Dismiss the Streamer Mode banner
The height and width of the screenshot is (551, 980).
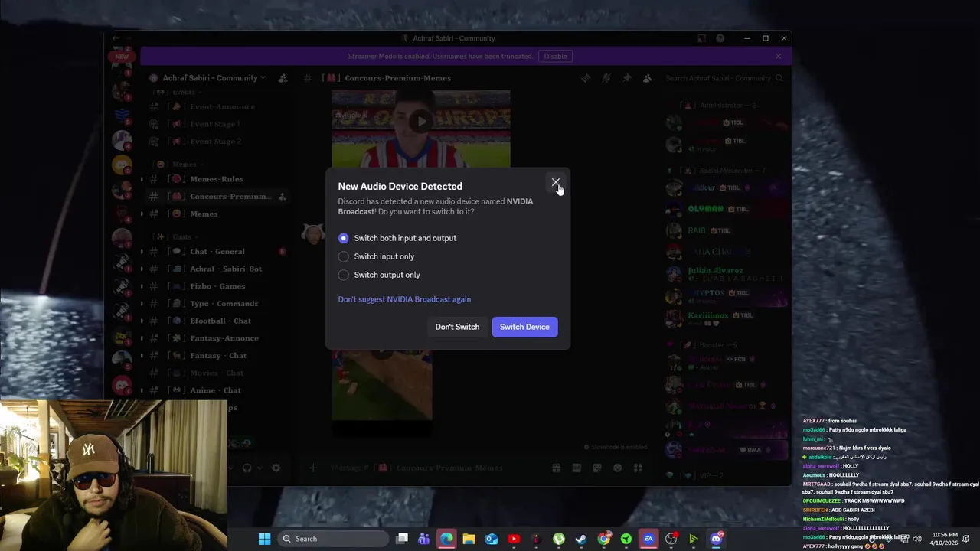pyautogui.click(x=779, y=56)
